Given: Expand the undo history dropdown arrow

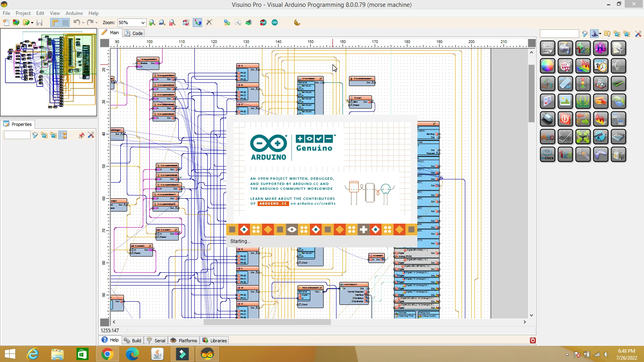Looking at the screenshot, I should (x=83, y=23).
